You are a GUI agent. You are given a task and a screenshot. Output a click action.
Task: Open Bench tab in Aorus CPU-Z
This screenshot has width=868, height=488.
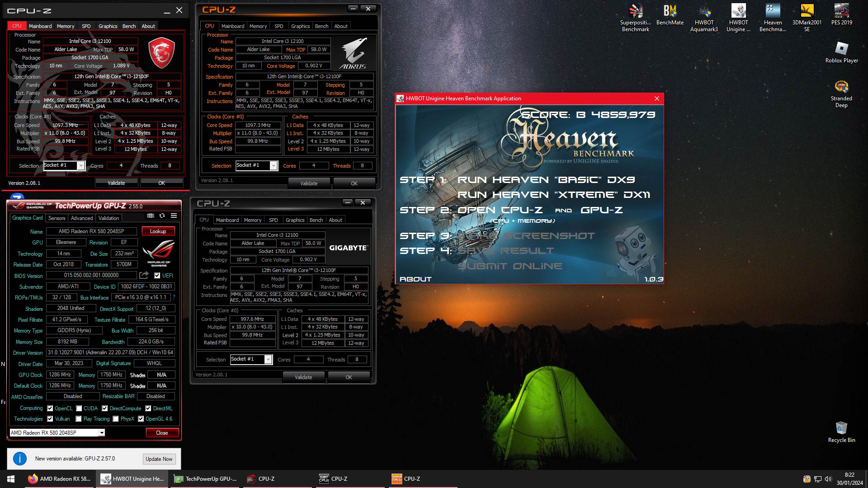pyautogui.click(x=322, y=26)
